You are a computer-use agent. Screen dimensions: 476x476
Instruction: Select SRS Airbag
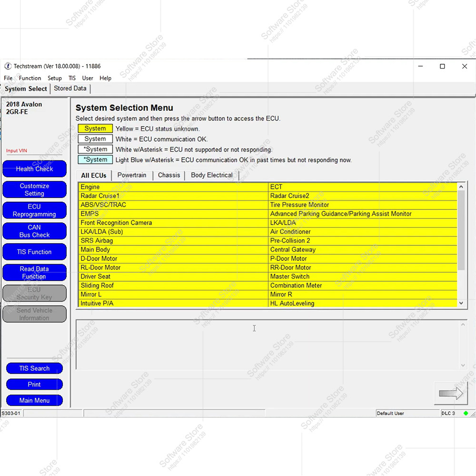click(x=173, y=241)
